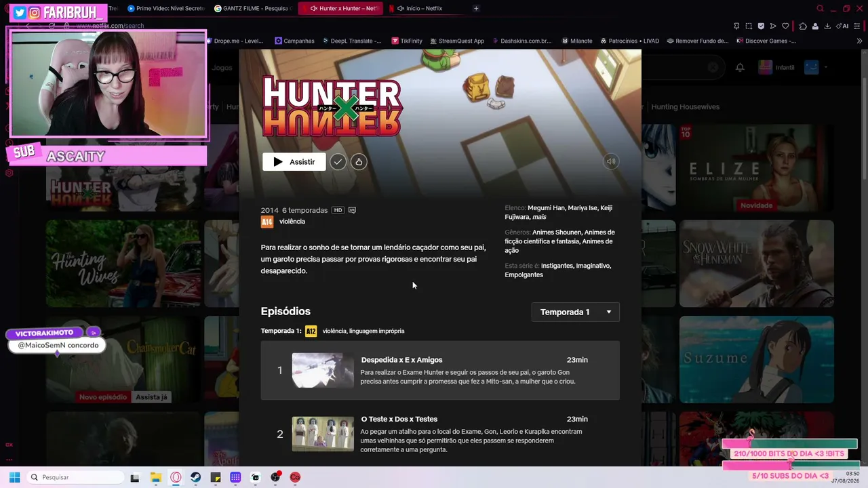Open browser search icon in title bar
The height and width of the screenshot is (488, 868).
(820, 8)
